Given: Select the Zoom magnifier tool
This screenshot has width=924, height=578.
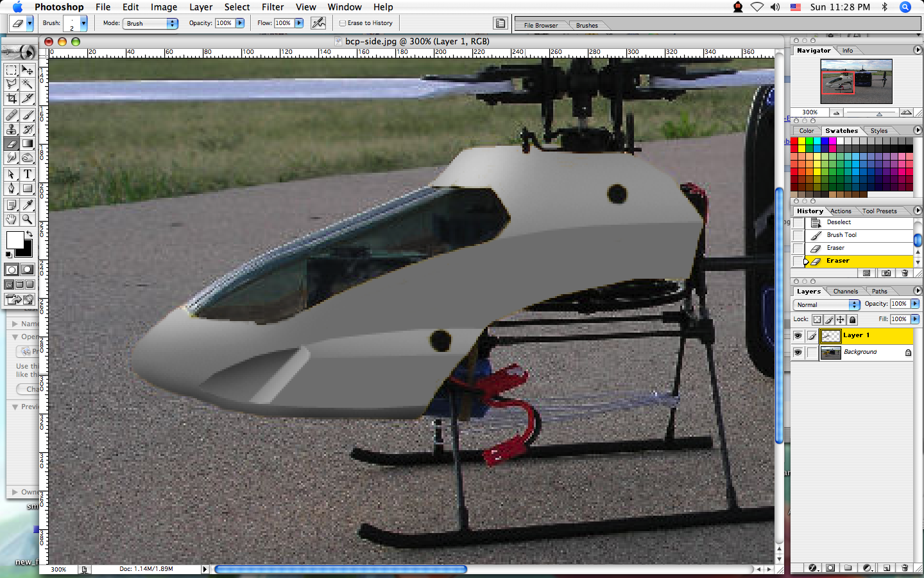Looking at the screenshot, I should click(28, 220).
